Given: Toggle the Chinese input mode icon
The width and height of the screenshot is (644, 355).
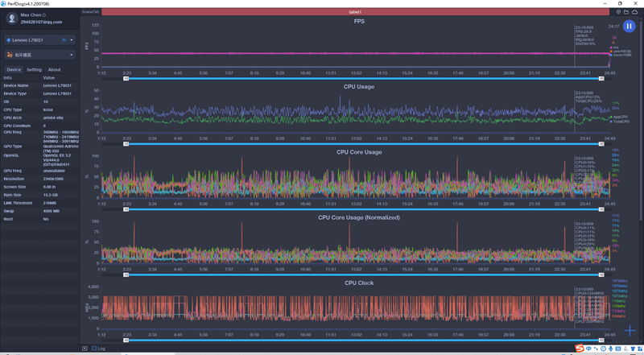Looking at the screenshot, I should [x=588, y=349].
